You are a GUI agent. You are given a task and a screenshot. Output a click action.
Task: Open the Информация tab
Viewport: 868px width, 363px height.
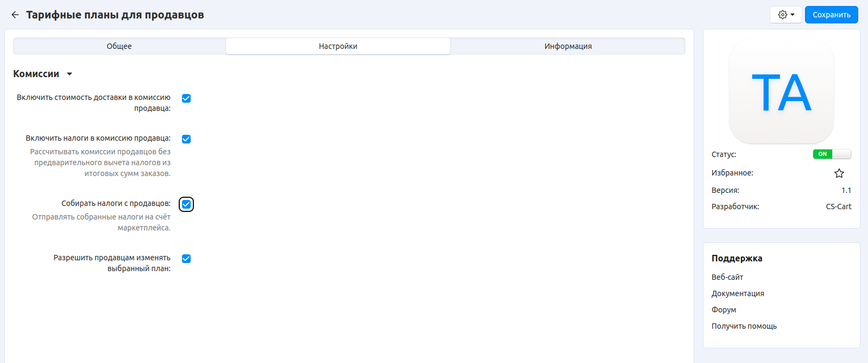click(x=568, y=46)
